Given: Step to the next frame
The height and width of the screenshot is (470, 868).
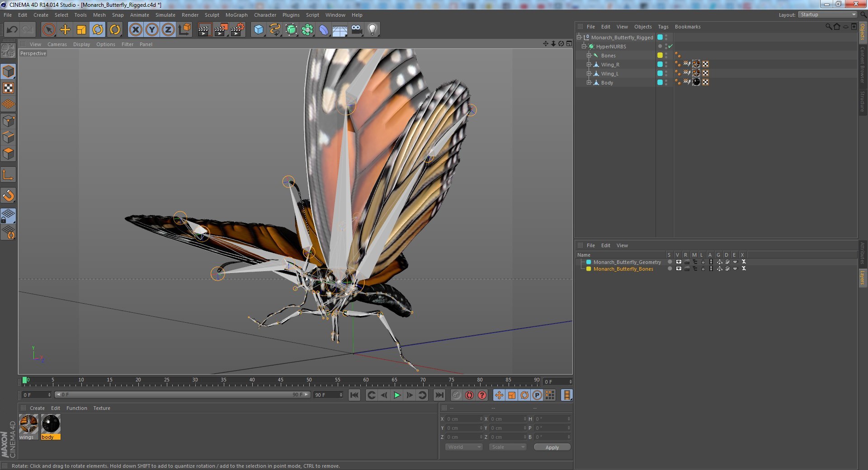Looking at the screenshot, I should click(410, 395).
